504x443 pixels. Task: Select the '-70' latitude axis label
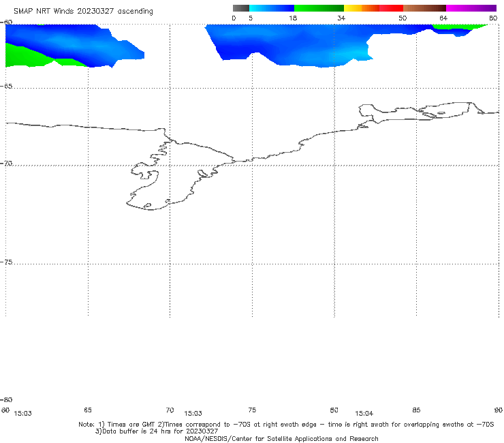(x=6, y=164)
